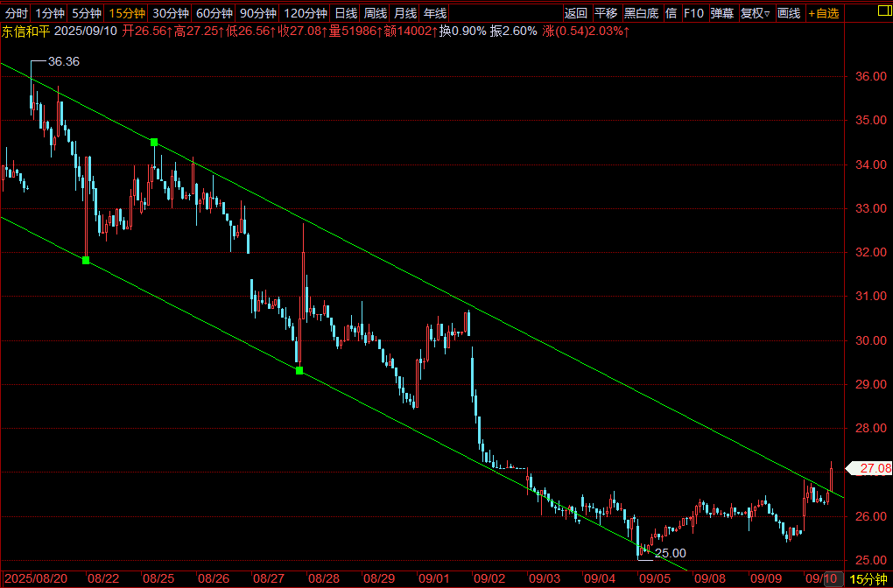Click the current price tag 27.08

pos(870,468)
